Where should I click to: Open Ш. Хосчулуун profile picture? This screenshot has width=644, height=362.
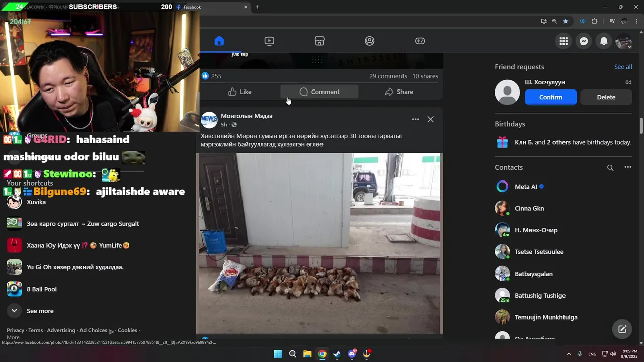[507, 93]
